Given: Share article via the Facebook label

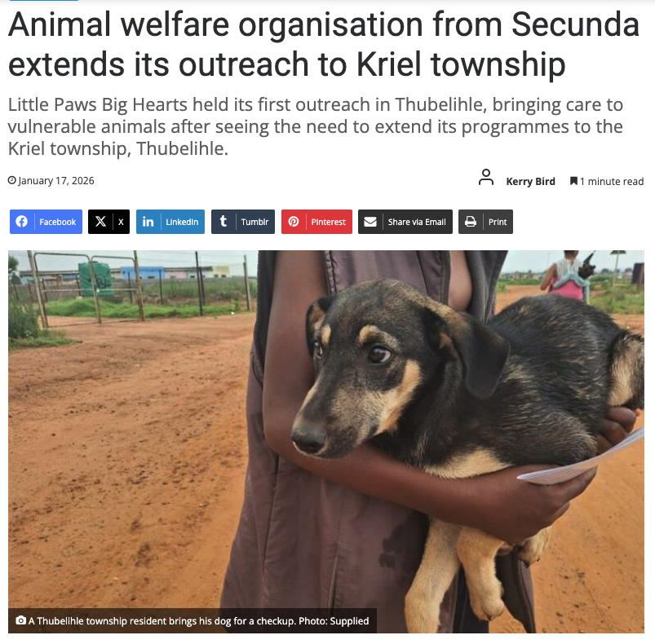Looking at the screenshot, I should coord(58,222).
